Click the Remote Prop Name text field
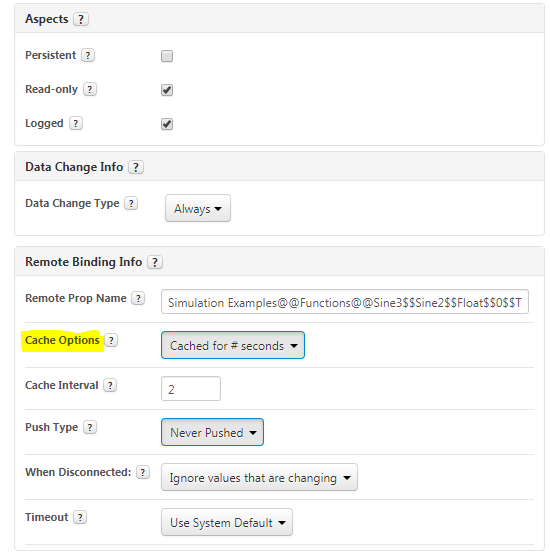550x557 pixels. [345, 302]
